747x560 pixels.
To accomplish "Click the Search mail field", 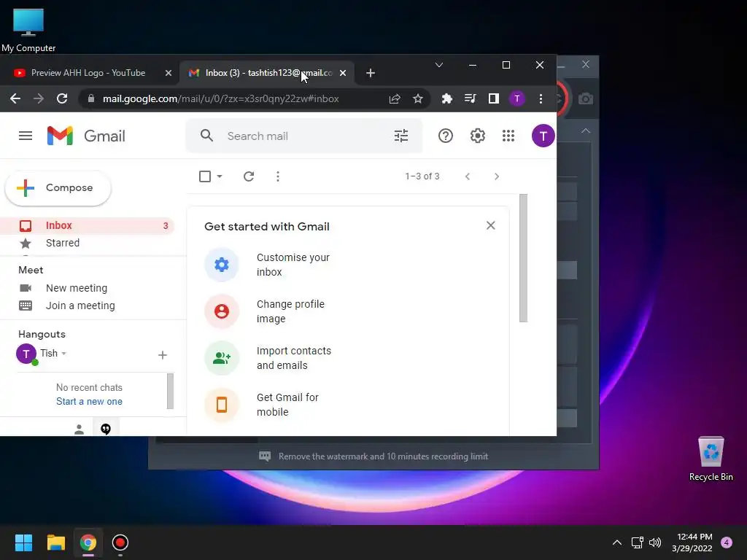I will click(x=305, y=136).
